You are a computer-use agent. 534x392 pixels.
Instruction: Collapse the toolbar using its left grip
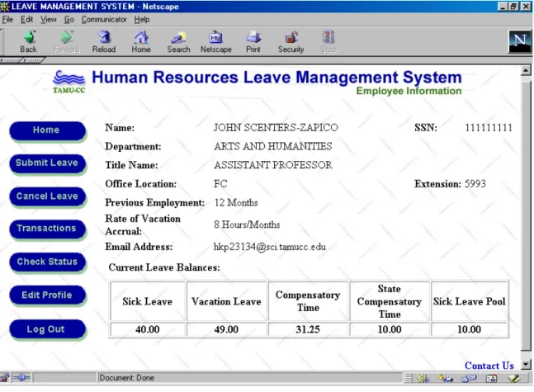click(2, 42)
